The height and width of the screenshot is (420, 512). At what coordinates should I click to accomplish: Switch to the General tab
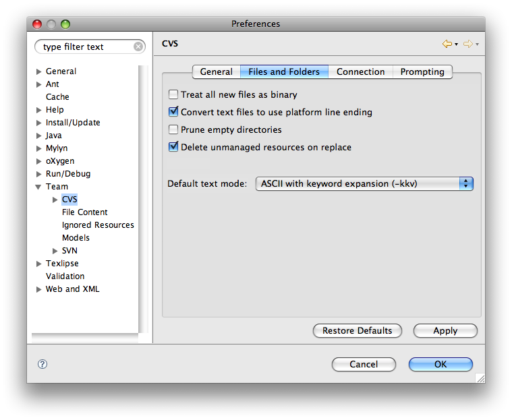[217, 71]
